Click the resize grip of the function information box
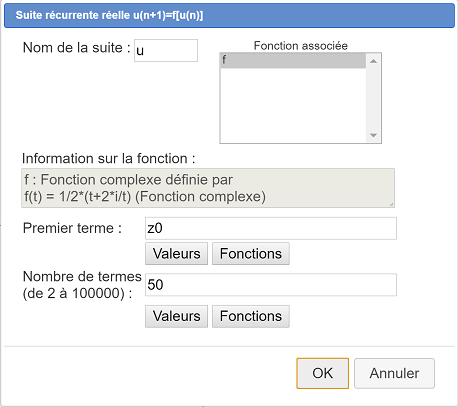The height and width of the screenshot is (407, 458). [391, 204]
